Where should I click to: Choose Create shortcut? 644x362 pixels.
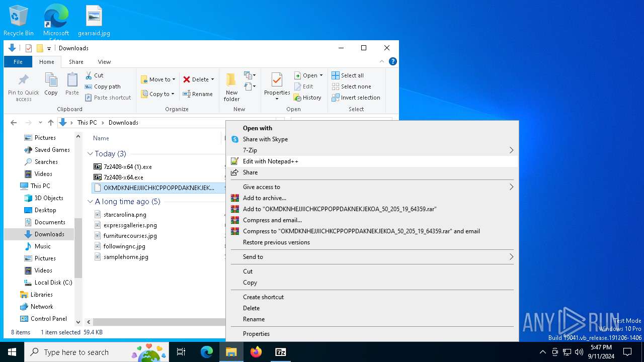click(372, 297)
